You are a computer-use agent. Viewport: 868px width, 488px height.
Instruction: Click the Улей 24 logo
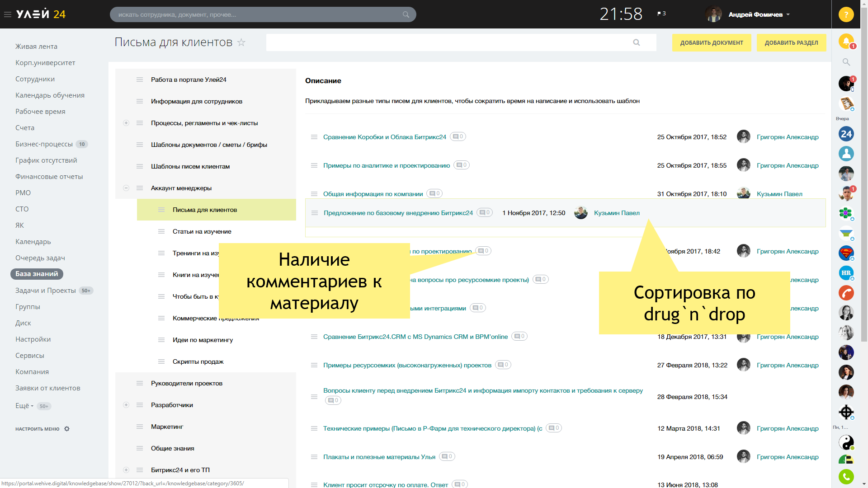41,14
